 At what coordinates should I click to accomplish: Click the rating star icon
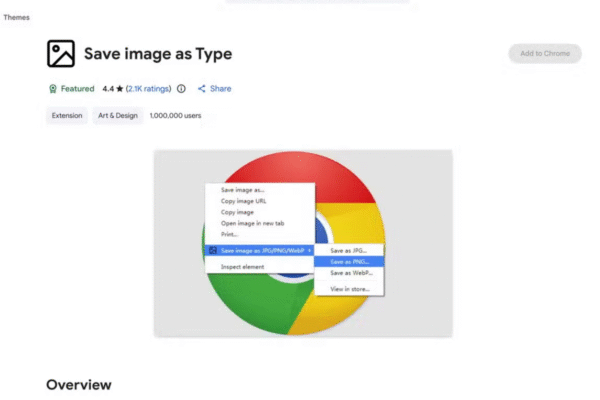pyautogui.click(x=120, y=89)
